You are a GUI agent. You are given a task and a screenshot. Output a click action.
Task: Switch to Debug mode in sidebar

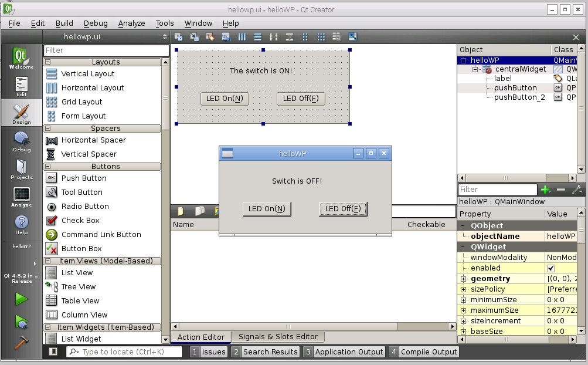(22, 141)
